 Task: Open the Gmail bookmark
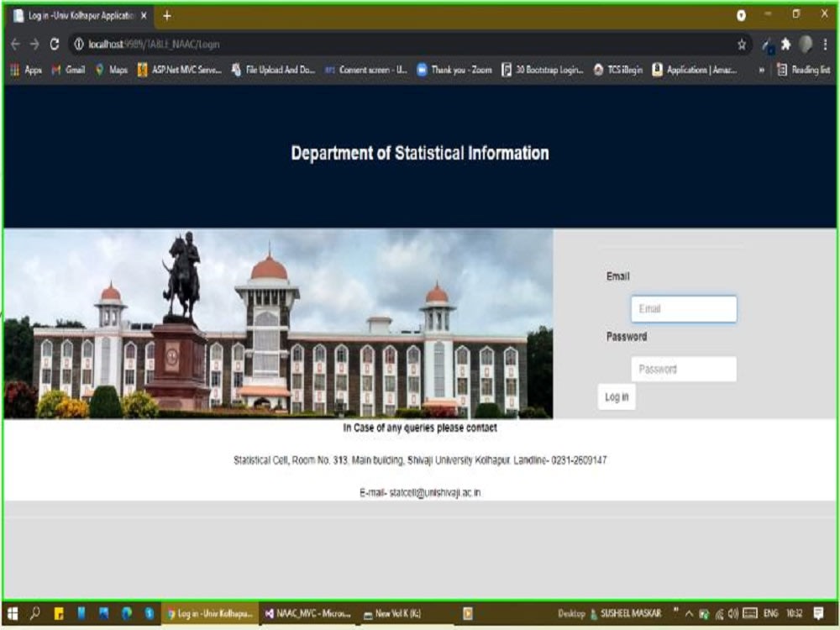[68, 70]
